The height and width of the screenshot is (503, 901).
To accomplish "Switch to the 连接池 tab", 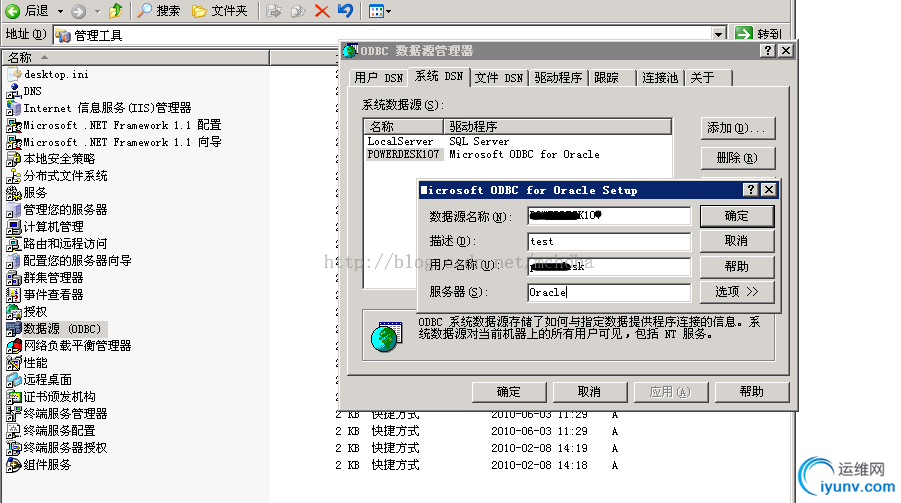I will (660, 78).
